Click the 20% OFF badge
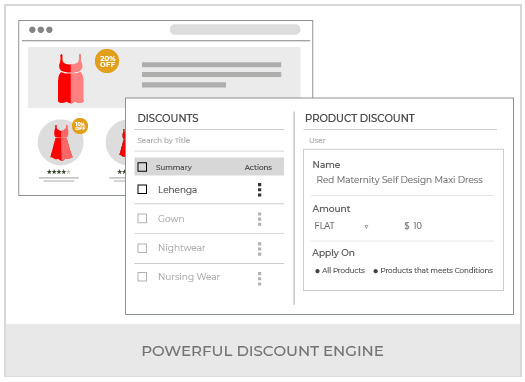The height and width of the screenshot is (382, 525). click(x=107, y=61)
